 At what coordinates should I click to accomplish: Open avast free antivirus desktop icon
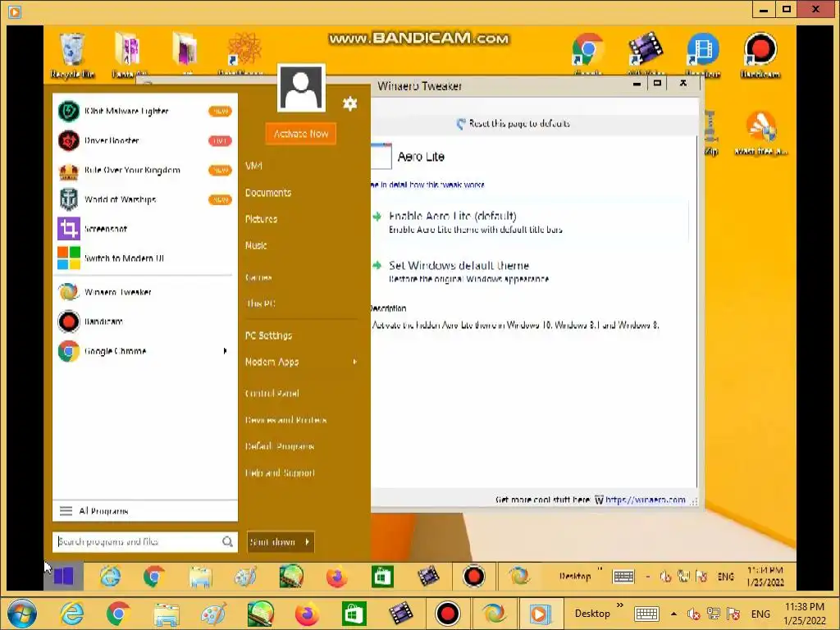coord(760,133)
